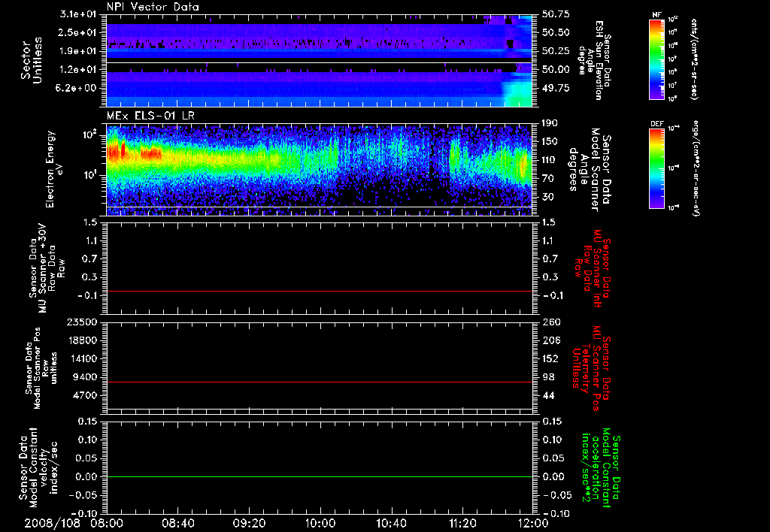This screenshot has height=532, width=770.
Task: Click the 08:40 time axis label
Action: click(178, 522)
